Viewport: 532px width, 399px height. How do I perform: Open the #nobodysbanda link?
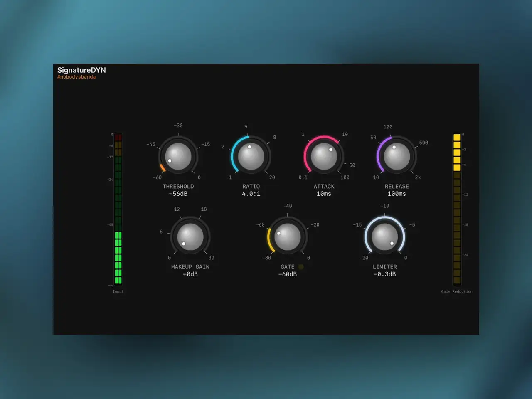coord(76,77)
